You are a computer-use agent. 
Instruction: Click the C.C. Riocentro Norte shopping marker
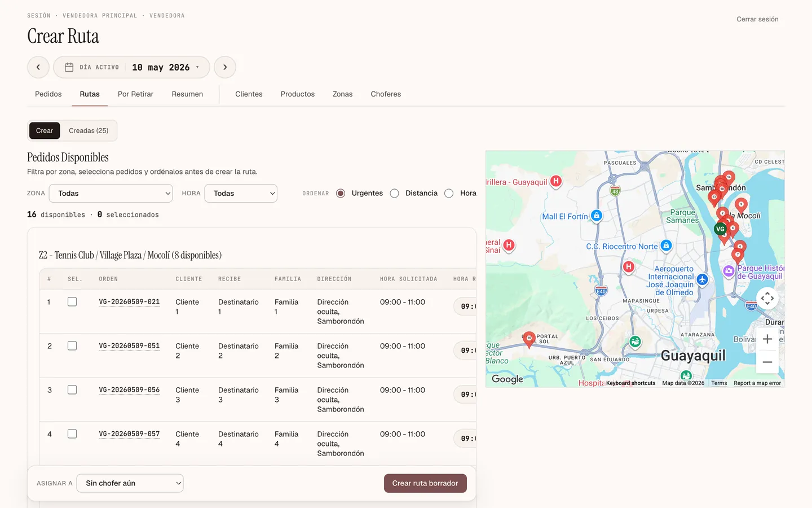coord(667,246)
